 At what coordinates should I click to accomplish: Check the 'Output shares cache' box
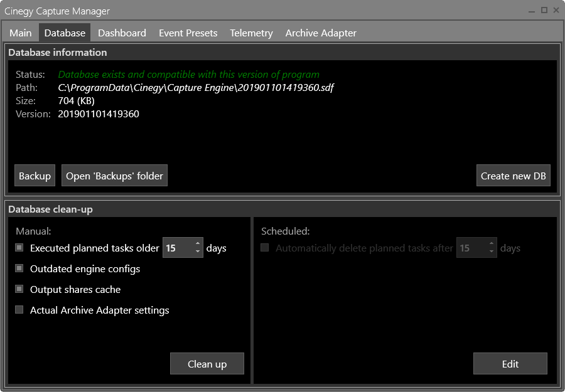(x=19, y=289)
